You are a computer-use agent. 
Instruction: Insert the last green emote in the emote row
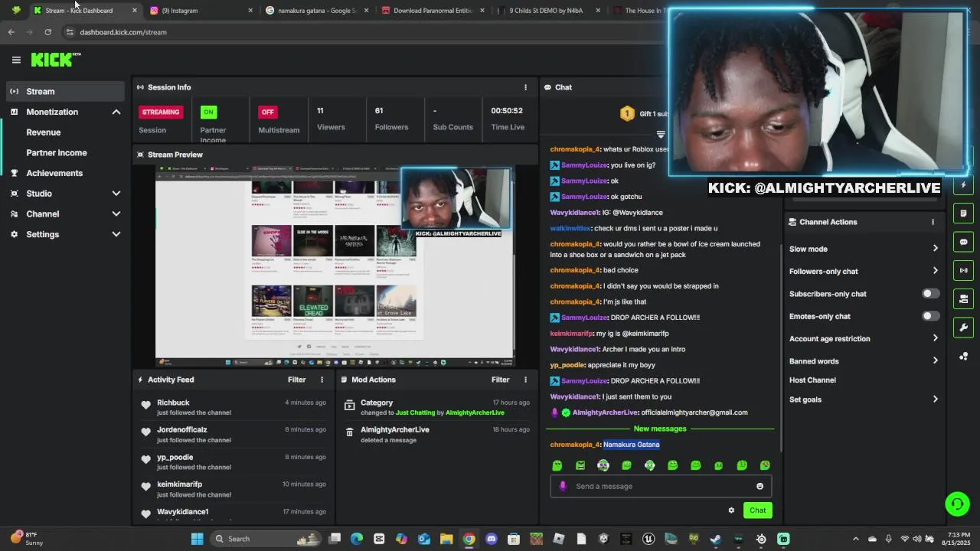click(x=765, y=465)
